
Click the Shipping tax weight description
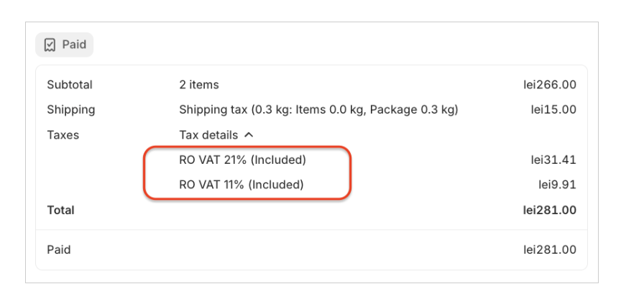318,110
